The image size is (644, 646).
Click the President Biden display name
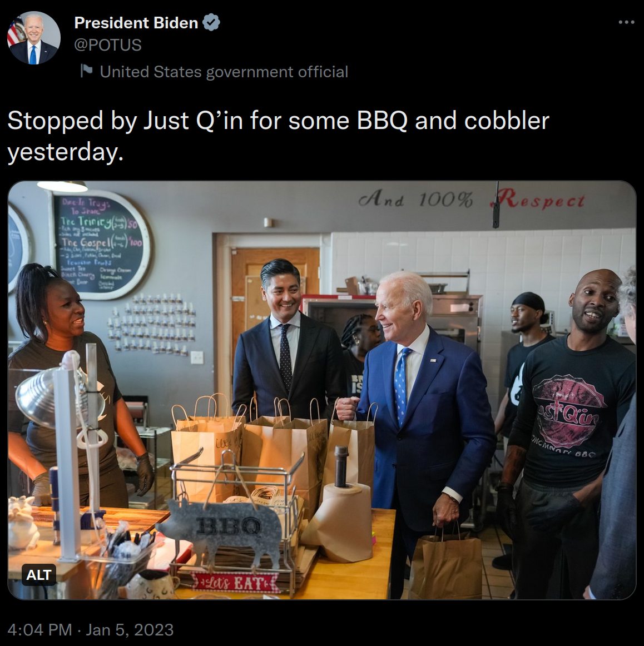(x=136, y=23)
